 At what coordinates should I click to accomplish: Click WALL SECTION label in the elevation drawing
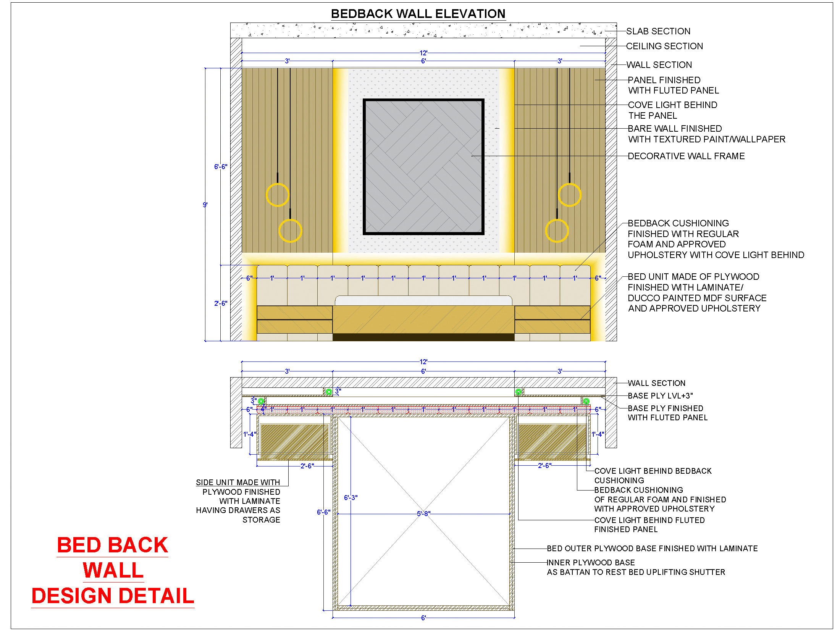(x=659, y=65)
